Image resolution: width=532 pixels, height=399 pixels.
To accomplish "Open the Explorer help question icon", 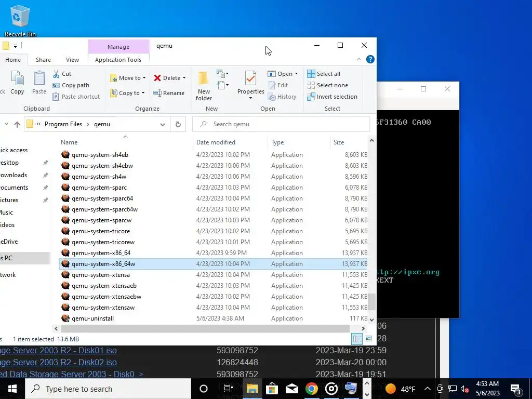I will coord(370,59).
